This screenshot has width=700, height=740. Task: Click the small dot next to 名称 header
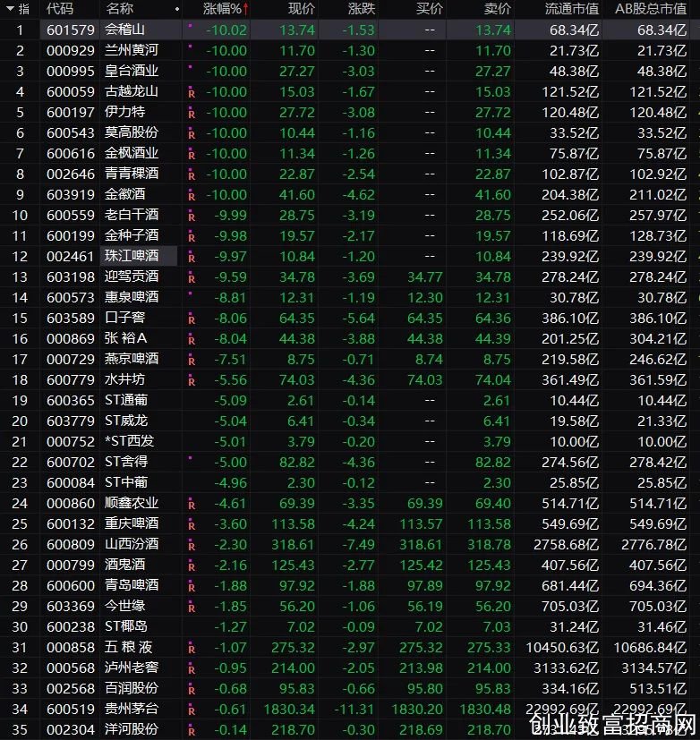tap(177, 9)
